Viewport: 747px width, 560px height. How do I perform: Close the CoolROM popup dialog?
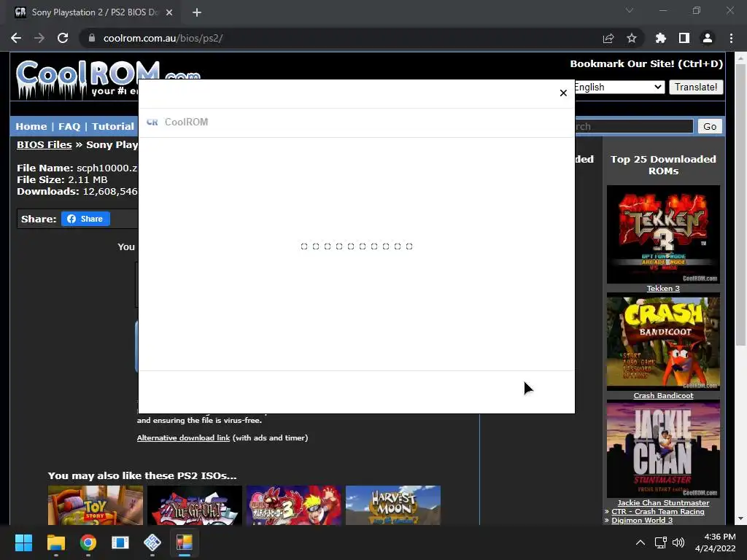[x=563, y=93]
